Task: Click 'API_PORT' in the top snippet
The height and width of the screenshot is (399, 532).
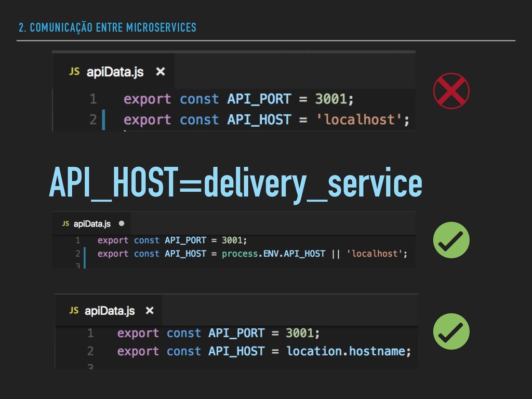Action: click(259, 99)
